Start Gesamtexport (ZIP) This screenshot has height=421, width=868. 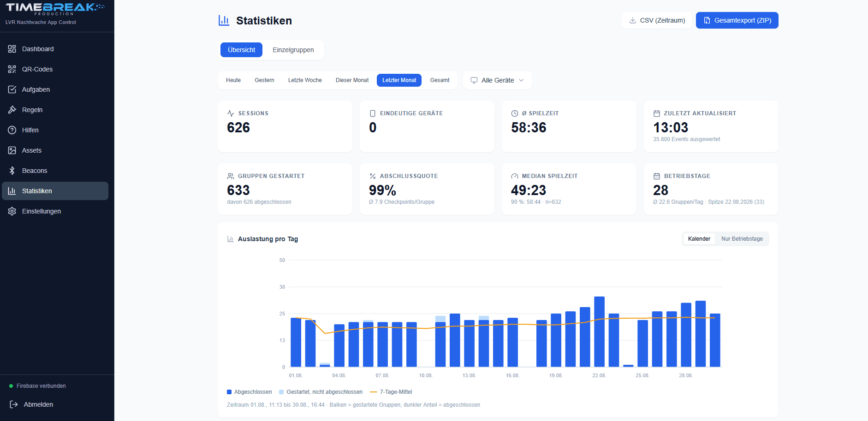click(x=737, y=20)
